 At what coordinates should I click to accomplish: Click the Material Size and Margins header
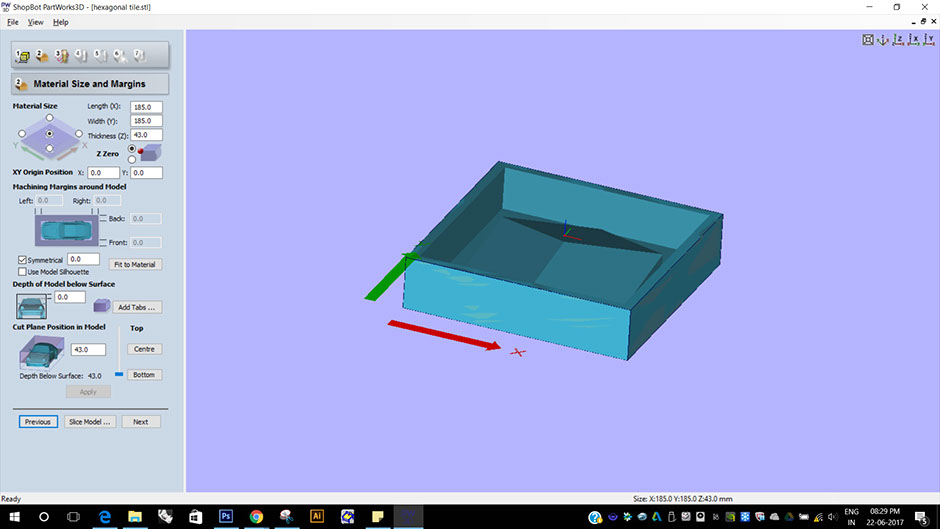coord(90,84)
